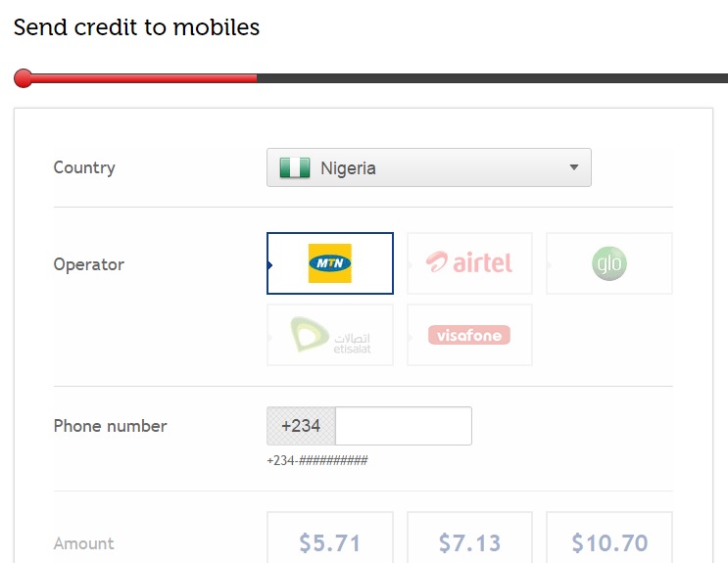Expand the Nigeria country selector
Viewport: 728px width, 563px height.
[x=429, y=167]
